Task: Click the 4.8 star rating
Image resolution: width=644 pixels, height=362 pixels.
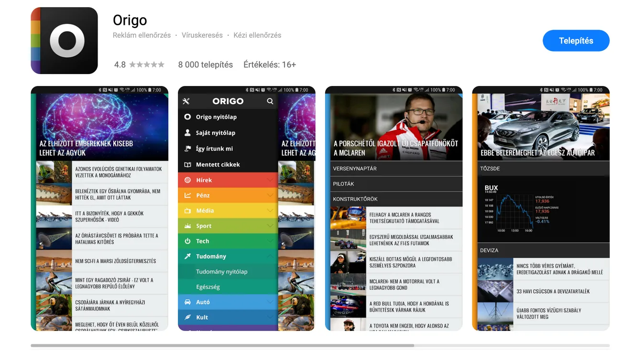Action: 139,64
